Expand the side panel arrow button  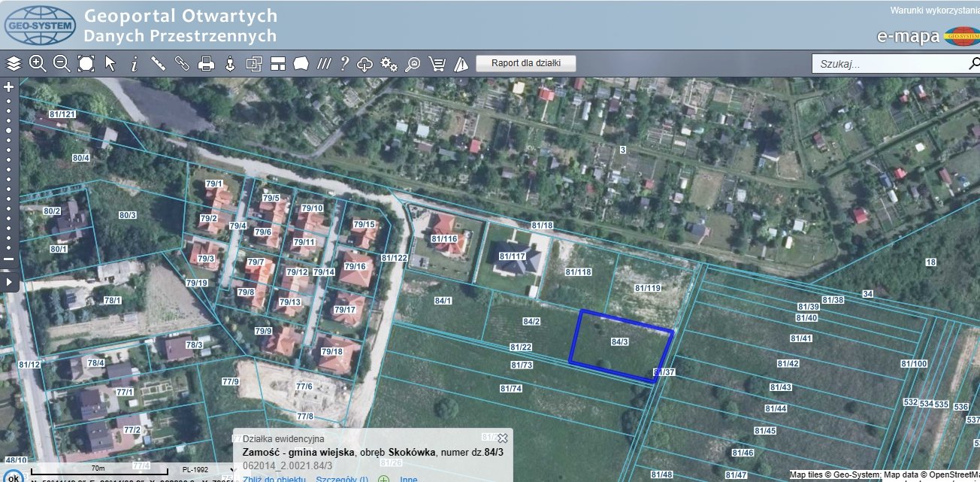tap(9, 282)
